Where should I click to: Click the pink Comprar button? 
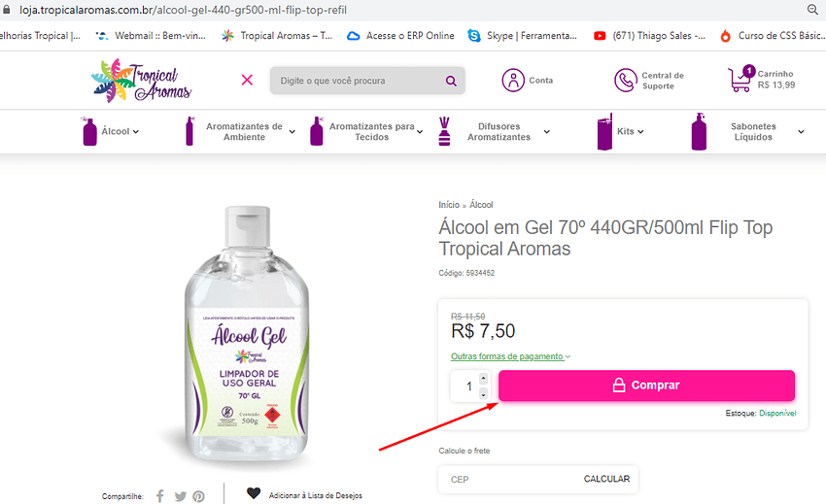(646, 386)
